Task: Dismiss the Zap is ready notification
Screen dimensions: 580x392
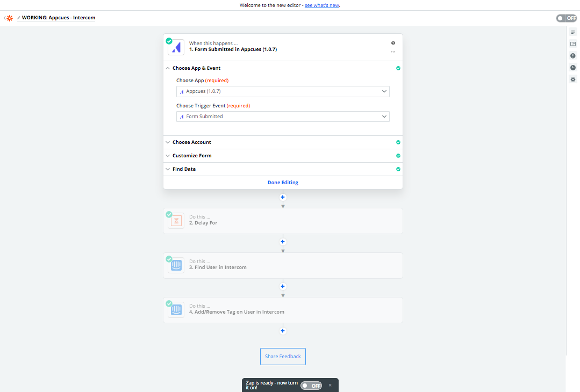Action: 330,386
